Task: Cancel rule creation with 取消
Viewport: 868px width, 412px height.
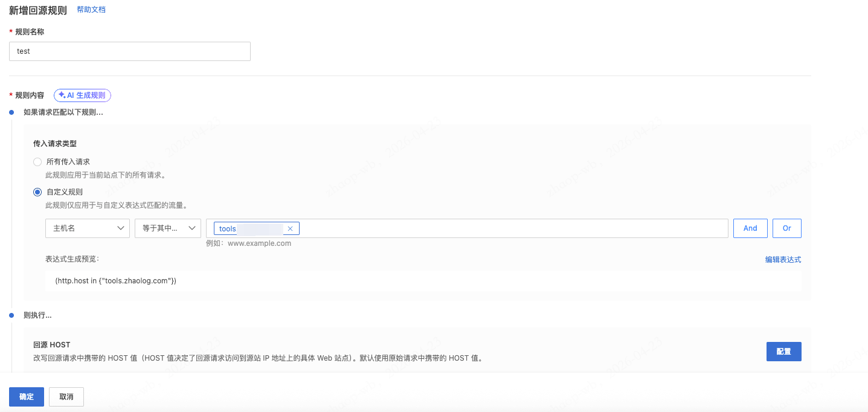Action: click(x=66, y=397)
